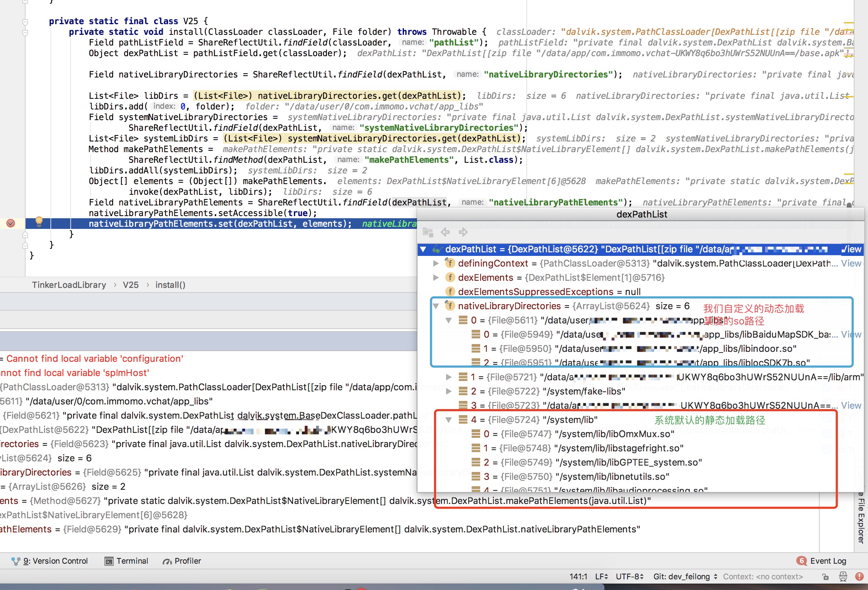Click list icon of libOmxMux.so entry

click(476, 433)
